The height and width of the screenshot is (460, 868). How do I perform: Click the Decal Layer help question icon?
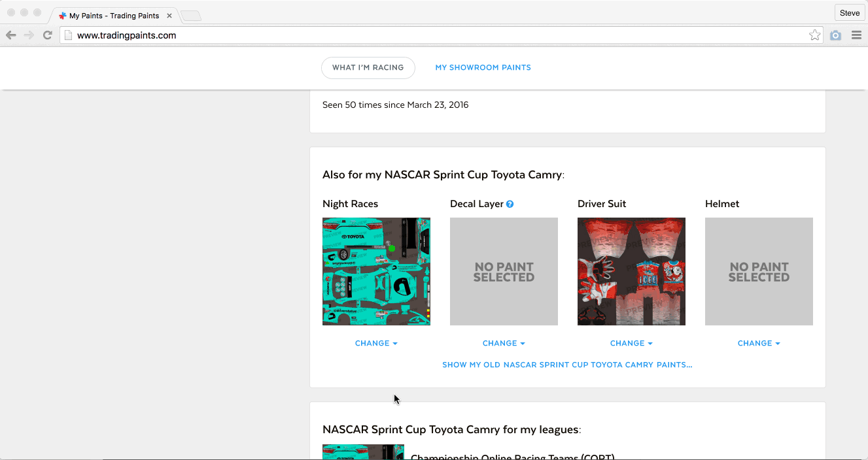510,204
